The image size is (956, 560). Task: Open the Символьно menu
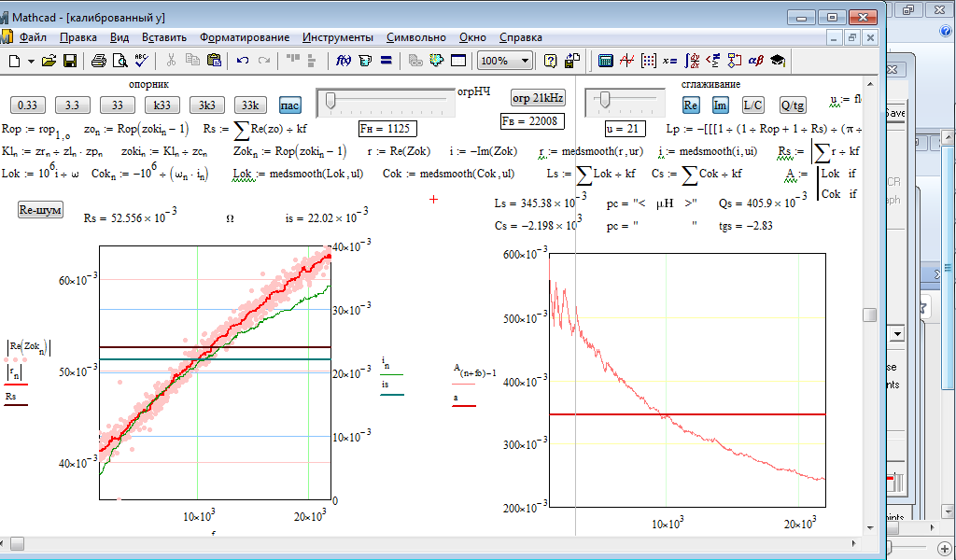click(415, 37)
